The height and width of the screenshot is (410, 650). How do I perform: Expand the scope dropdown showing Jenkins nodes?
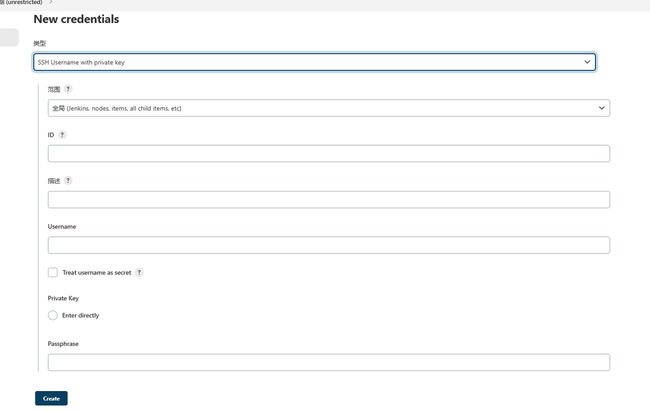click(x=329, y=108)
